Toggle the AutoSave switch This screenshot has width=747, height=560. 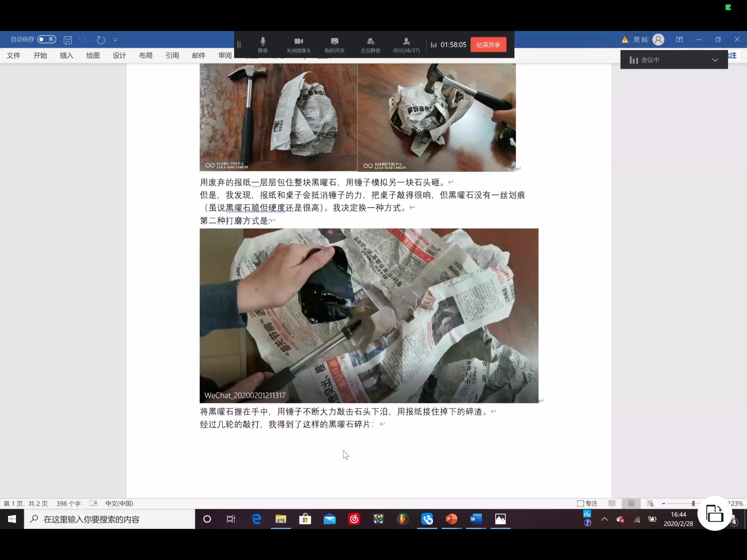47,39
